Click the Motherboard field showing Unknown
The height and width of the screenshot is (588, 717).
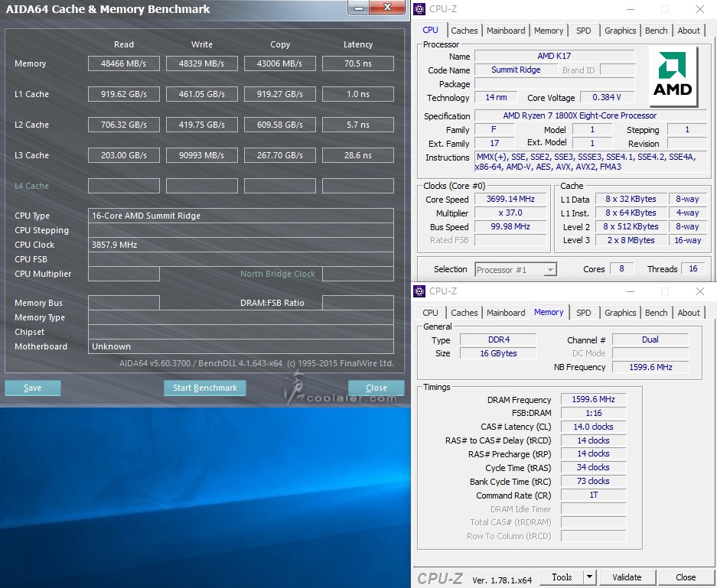[x=241, y=346]
